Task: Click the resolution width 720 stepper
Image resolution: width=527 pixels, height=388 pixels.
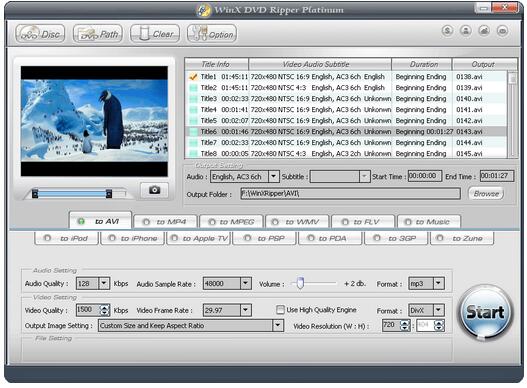Action: (405, 325)
